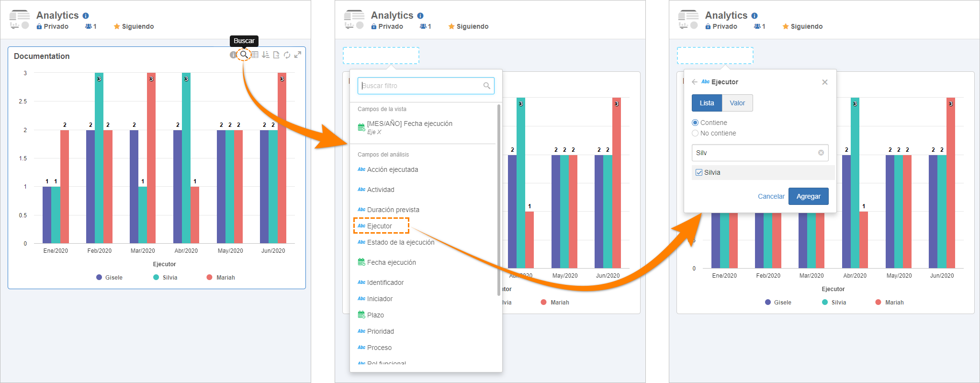This screenshot has height=383, width=980.
Task: Toggle Gisele legend swatch in right panel chart
Action: (x=768, y=302)
